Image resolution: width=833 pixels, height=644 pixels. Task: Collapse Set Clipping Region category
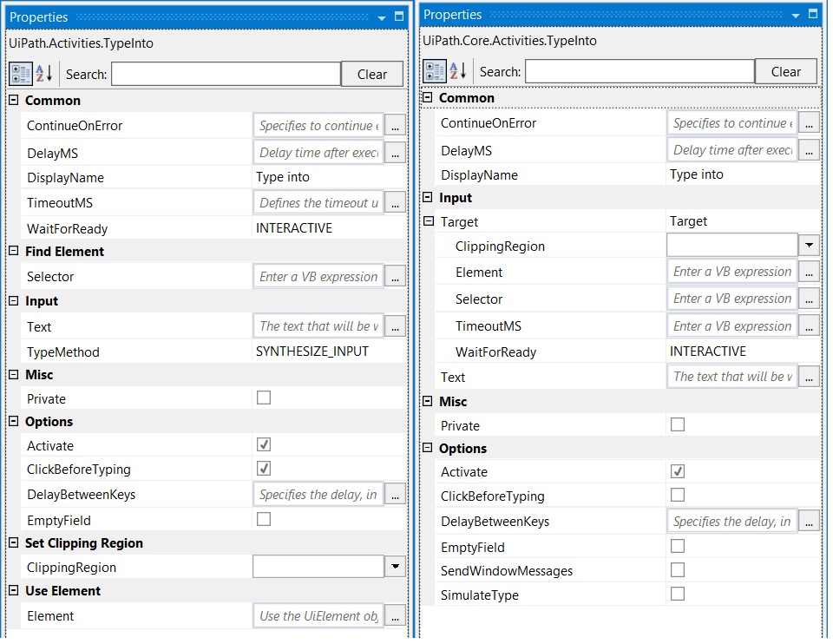(x=14, y=542)
